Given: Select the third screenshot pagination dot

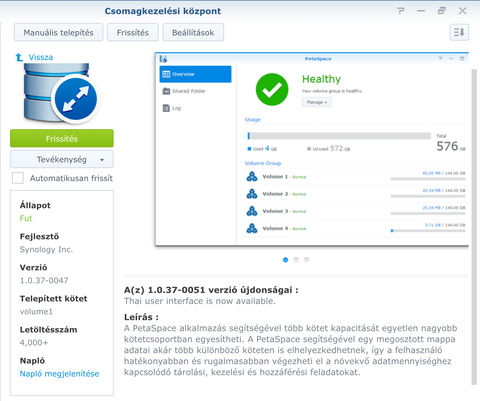Looking at the screenshot, I should point(307,260).
